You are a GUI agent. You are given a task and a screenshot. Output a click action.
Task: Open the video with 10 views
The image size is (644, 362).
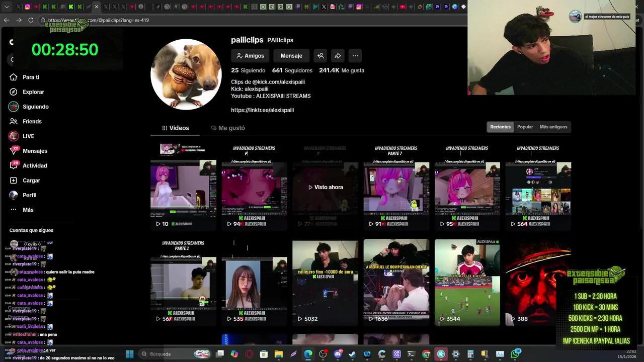183,187
